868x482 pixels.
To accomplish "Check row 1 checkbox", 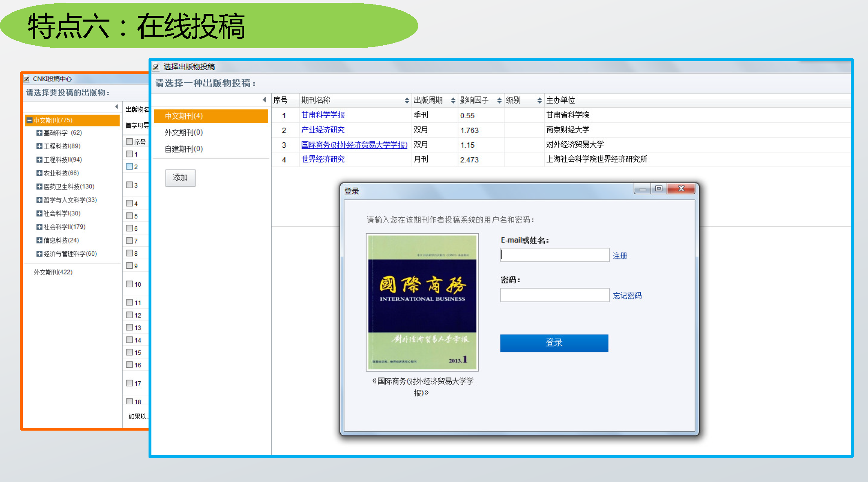I will tap(129, 154).
